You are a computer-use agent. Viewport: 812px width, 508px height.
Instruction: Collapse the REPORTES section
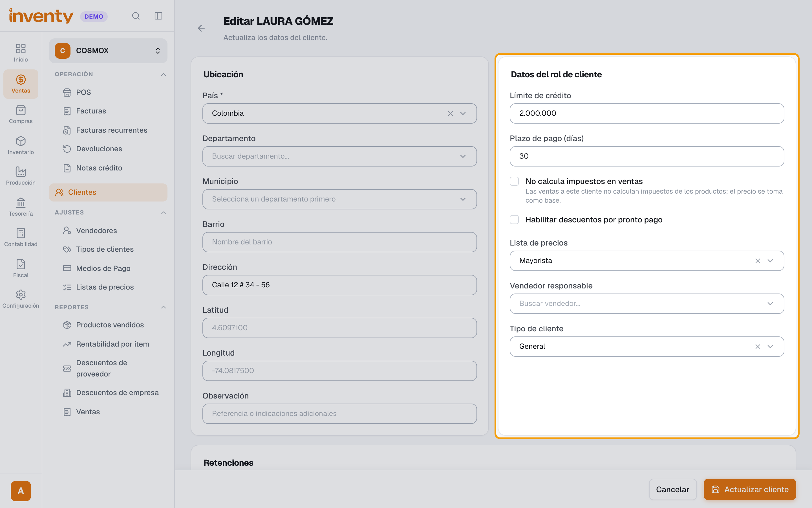pyautogui.click(x=164, y=307)
